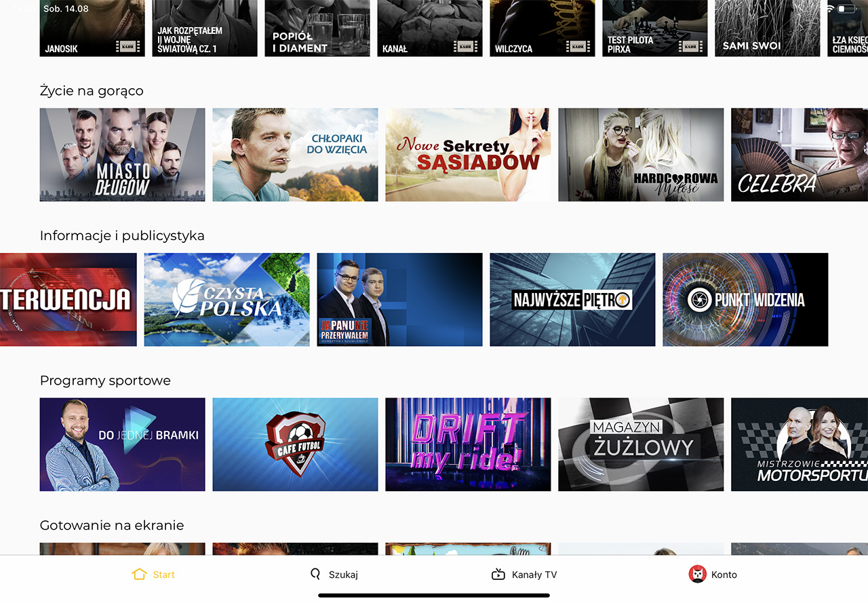The height and width of the screenshot is (603, 868).
Task: Choose the Magazyn Żużlowy thumbnail
Action: click(641, 444)
